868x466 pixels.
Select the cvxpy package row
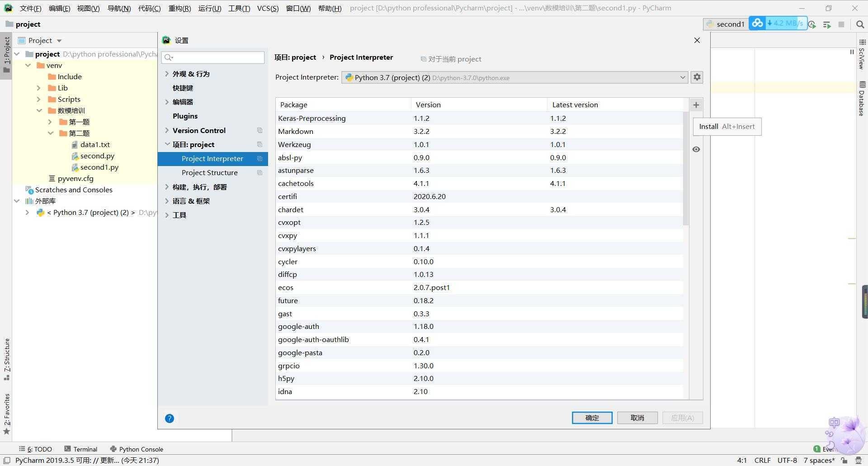pyautogui.click(x=479, y=235)
